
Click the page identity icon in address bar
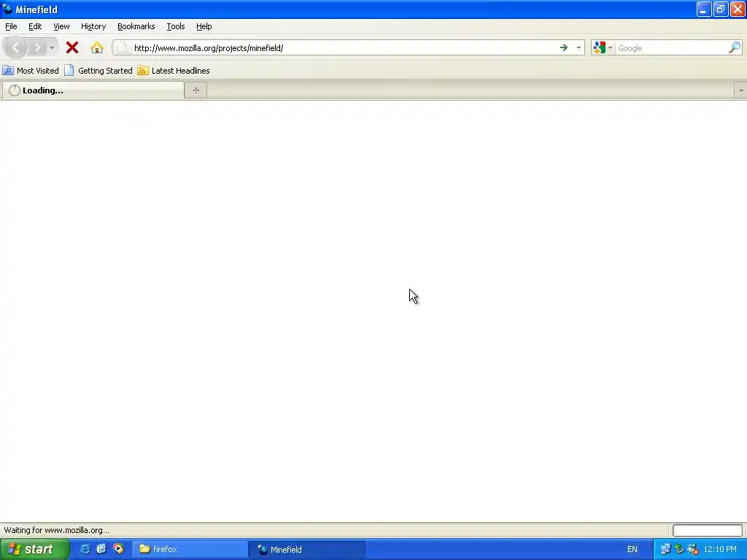click(123, 47)
